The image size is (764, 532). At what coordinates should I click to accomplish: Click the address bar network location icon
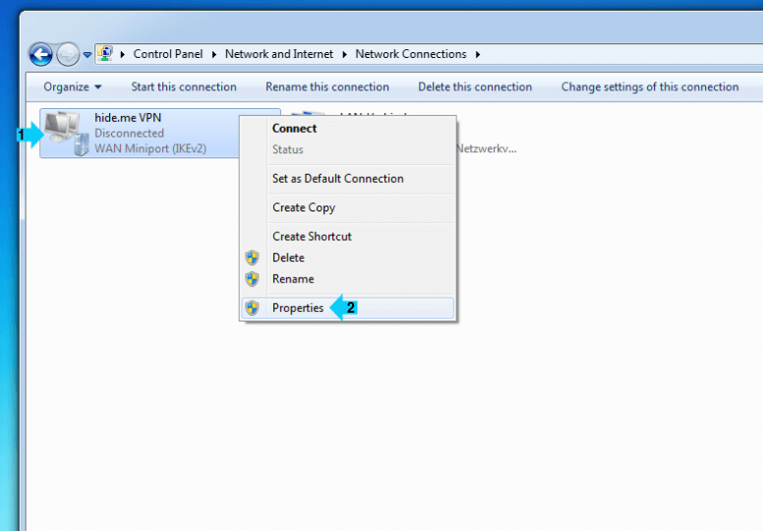(x=105, y=53)
